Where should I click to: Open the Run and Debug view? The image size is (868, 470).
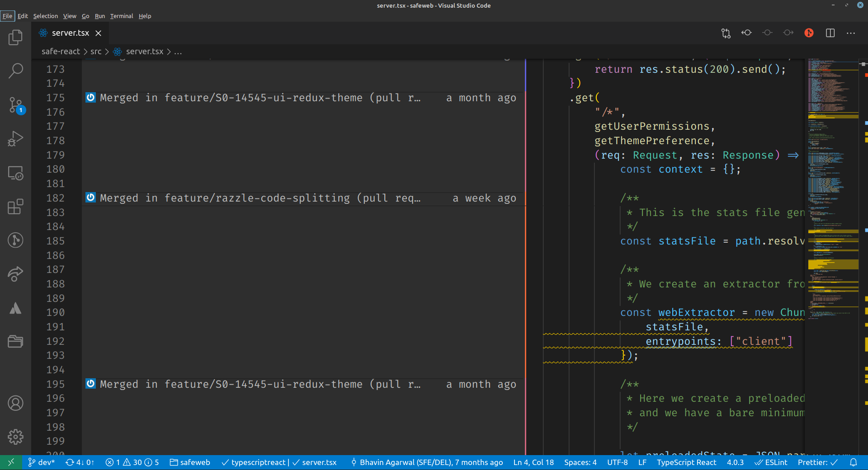[15, 139]
